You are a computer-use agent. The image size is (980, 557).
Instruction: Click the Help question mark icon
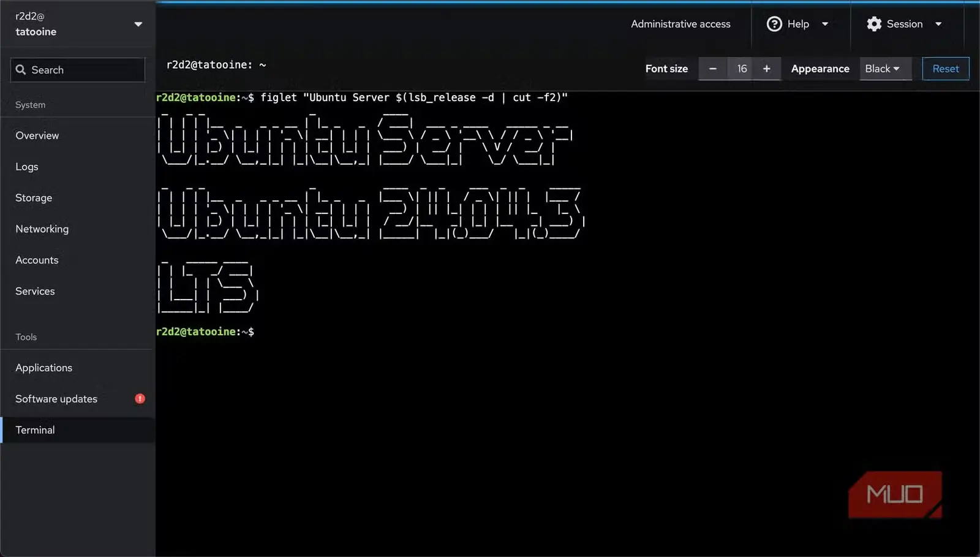click(774, 24)
